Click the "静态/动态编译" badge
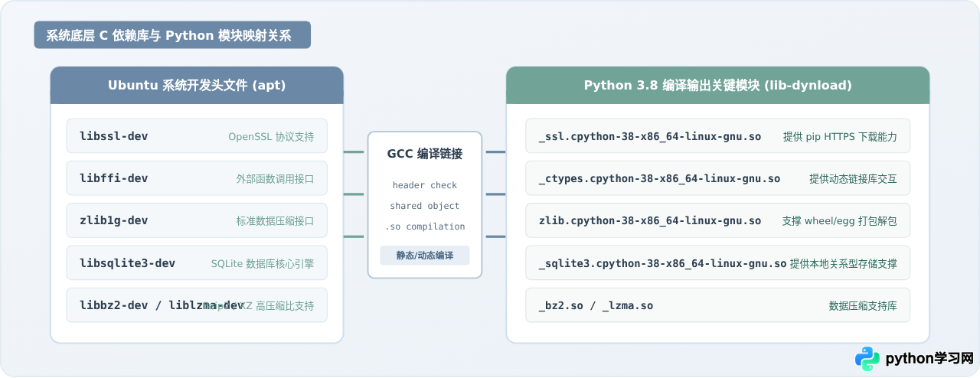This screenshot has height=378, width=980. coord(425,256)
